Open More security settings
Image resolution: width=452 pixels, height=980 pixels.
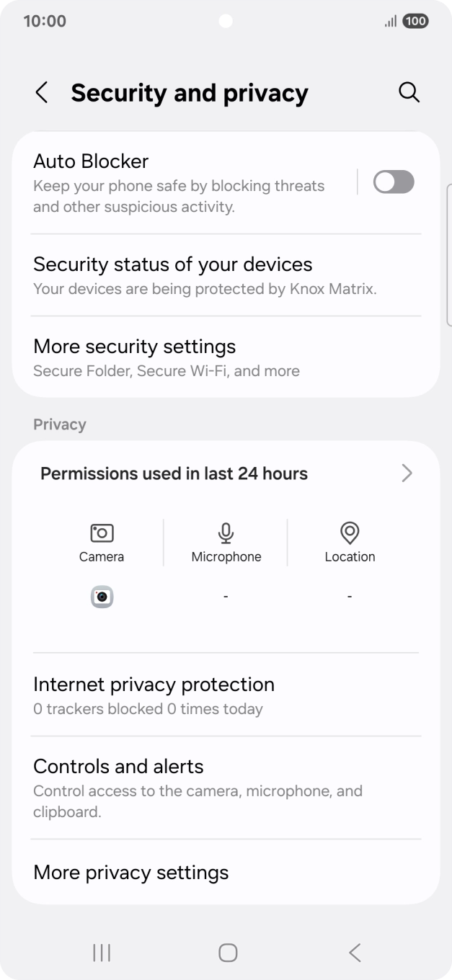coord(134,347)
